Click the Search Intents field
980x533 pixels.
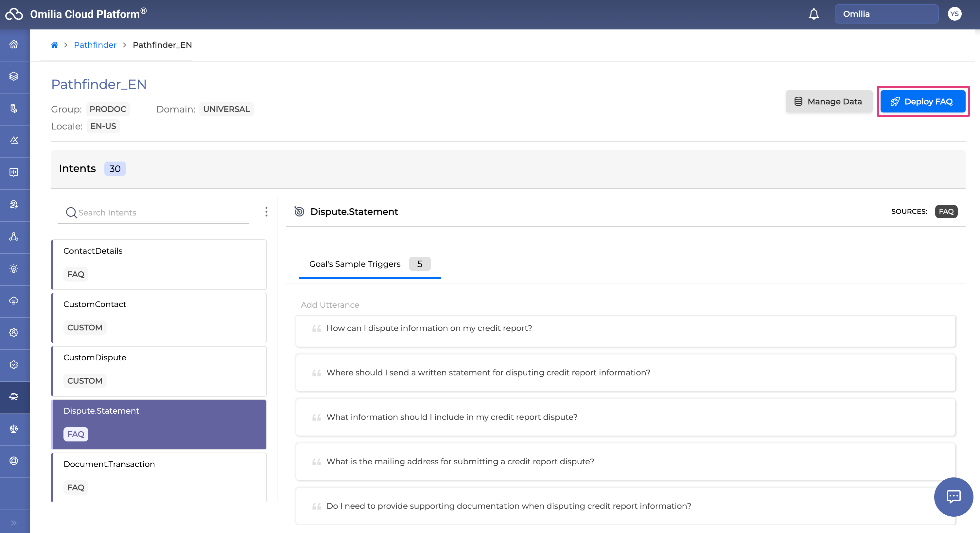point(160,213)
